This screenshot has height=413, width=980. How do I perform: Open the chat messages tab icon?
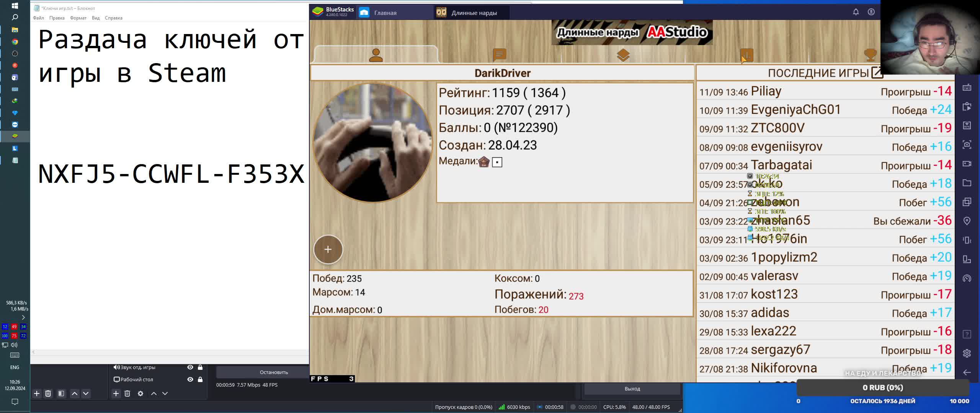coord(499,55)
